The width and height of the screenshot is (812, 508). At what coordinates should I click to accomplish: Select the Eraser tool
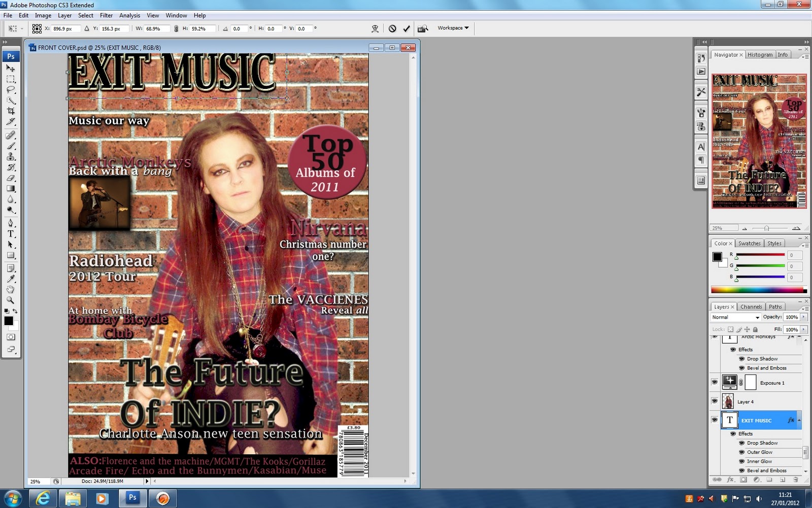pos(11,178)
